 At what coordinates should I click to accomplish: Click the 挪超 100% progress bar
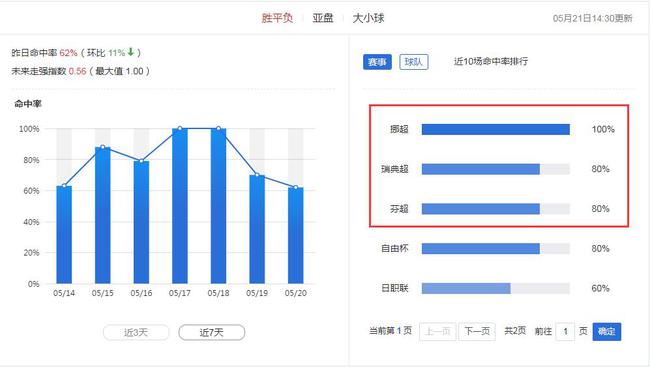pos(496,129)
